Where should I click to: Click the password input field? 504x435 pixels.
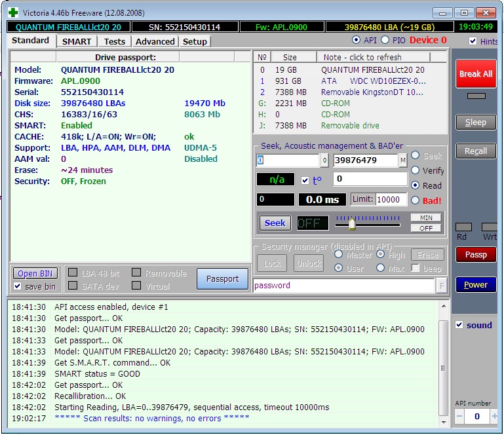tap(344, 285)
